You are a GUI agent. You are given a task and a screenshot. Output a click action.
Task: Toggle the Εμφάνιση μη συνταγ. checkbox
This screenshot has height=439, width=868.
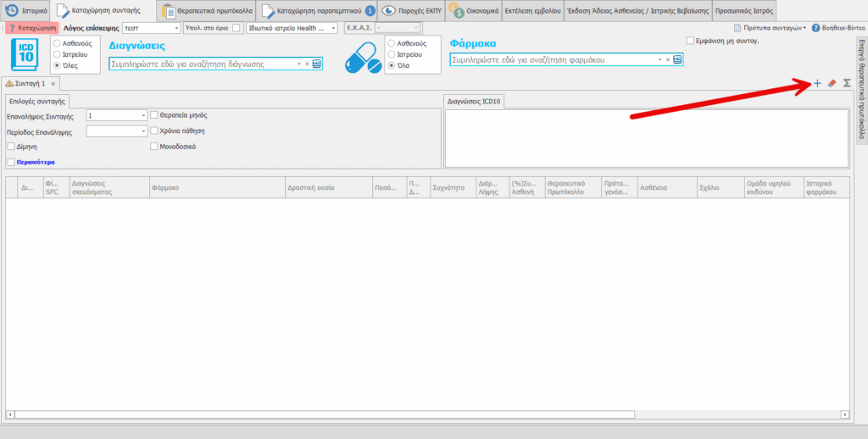tap(692, 41)
